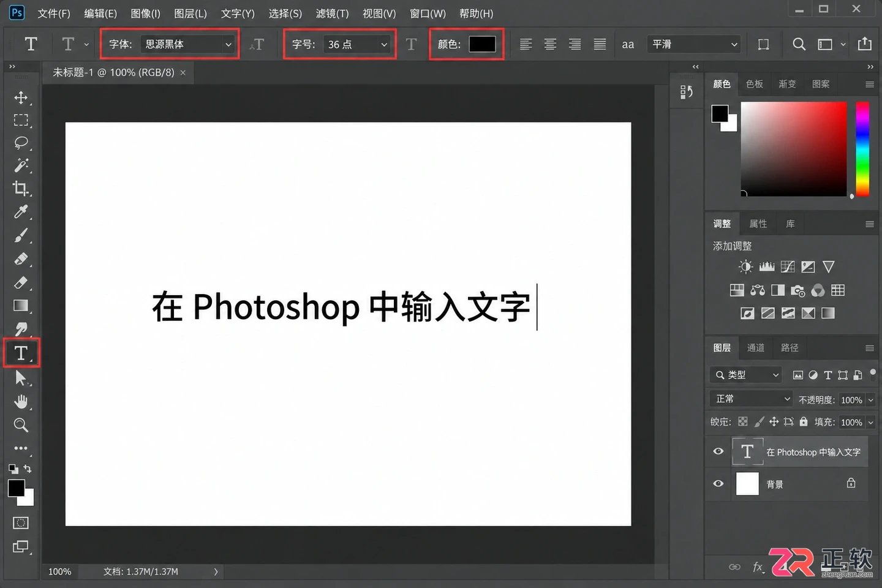Open the layer filter 类型 dropdown
The image size is (882, 588).
pos(746,375)
